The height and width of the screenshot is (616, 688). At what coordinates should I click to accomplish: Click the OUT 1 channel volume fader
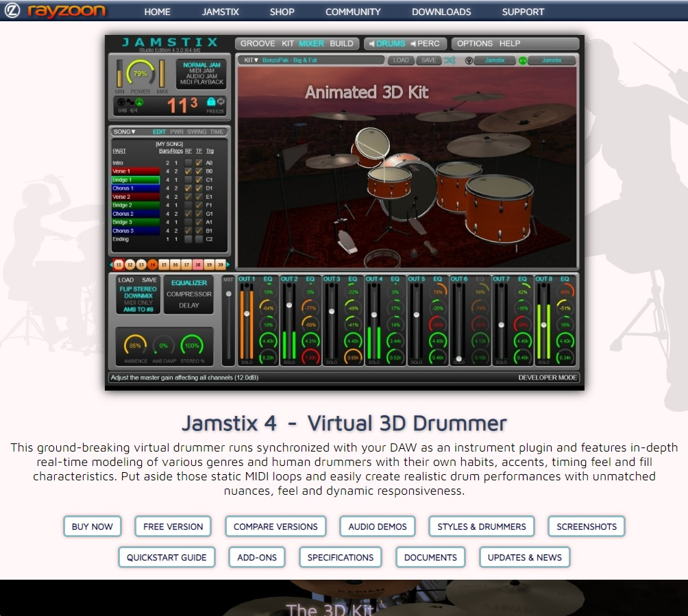pos(246,313)
